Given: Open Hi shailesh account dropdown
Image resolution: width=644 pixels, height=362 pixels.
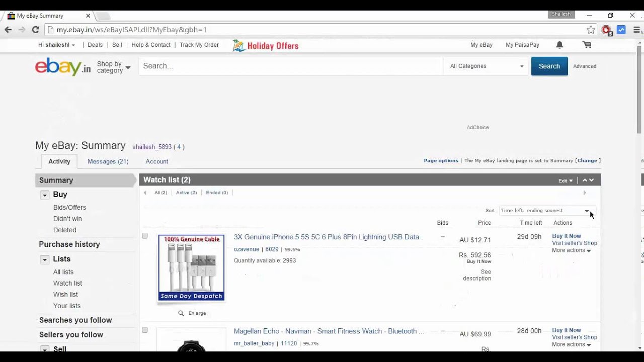Looking at the screenshot, I should point(56,45).
